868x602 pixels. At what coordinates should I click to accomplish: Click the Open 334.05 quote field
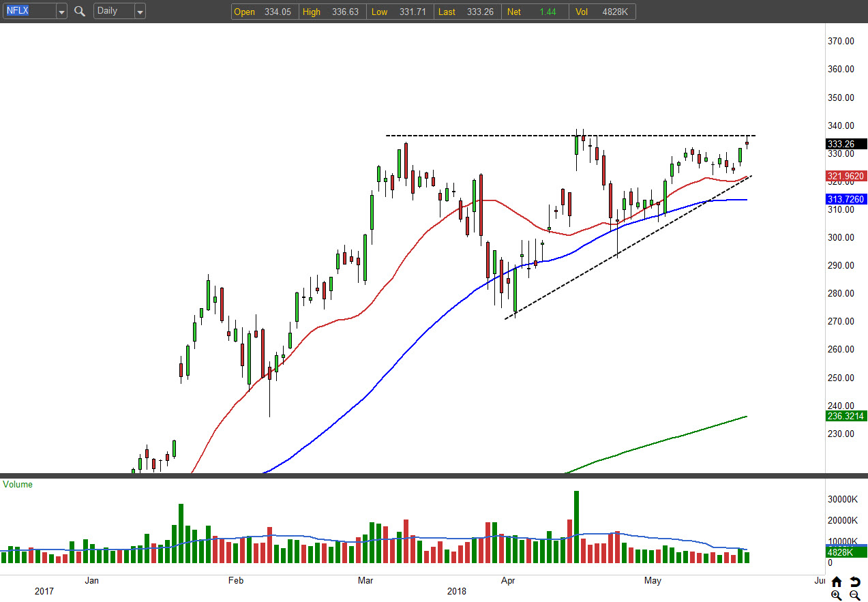click(263, 12)
